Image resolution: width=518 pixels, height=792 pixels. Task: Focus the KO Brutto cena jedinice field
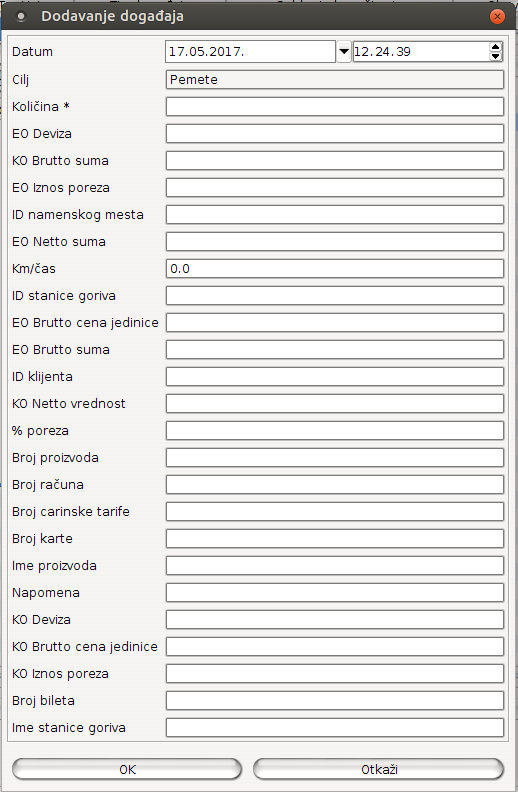(335, 647)
